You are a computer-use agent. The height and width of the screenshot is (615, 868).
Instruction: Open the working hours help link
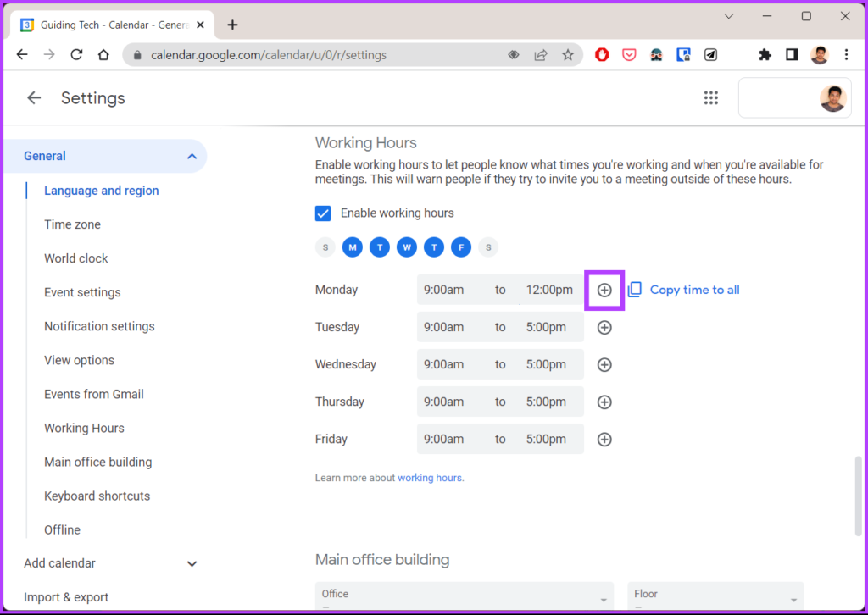(431, 478)
